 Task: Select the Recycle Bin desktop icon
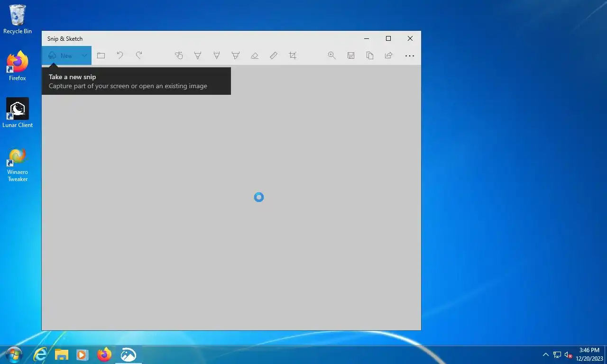[x=18, y=19]
